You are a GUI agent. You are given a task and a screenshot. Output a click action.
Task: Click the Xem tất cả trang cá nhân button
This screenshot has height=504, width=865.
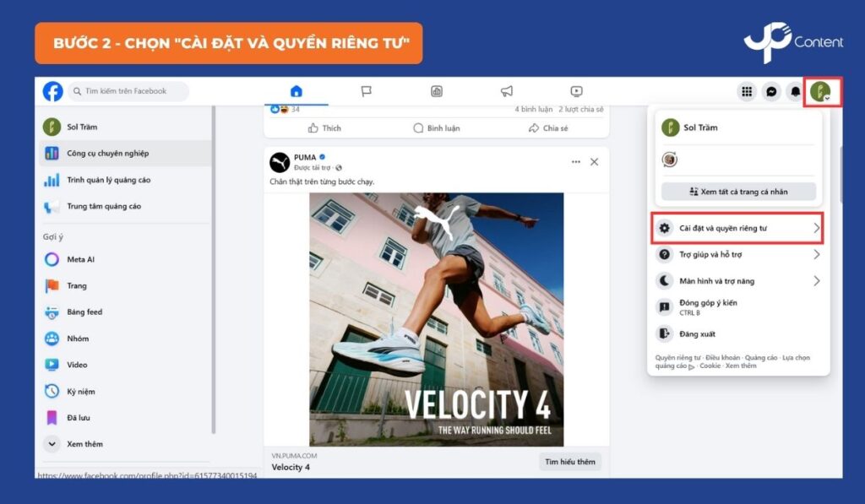pos(738,192)
